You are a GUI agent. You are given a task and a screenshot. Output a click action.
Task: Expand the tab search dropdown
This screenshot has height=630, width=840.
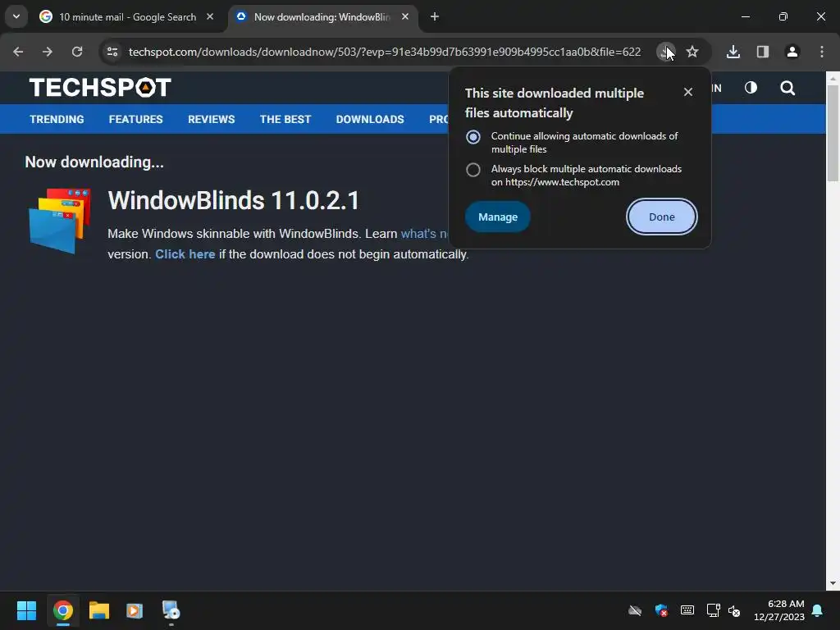click(16, 16)
